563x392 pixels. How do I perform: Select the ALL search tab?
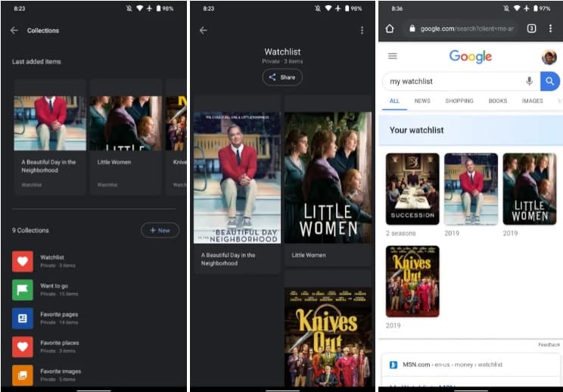394,101
